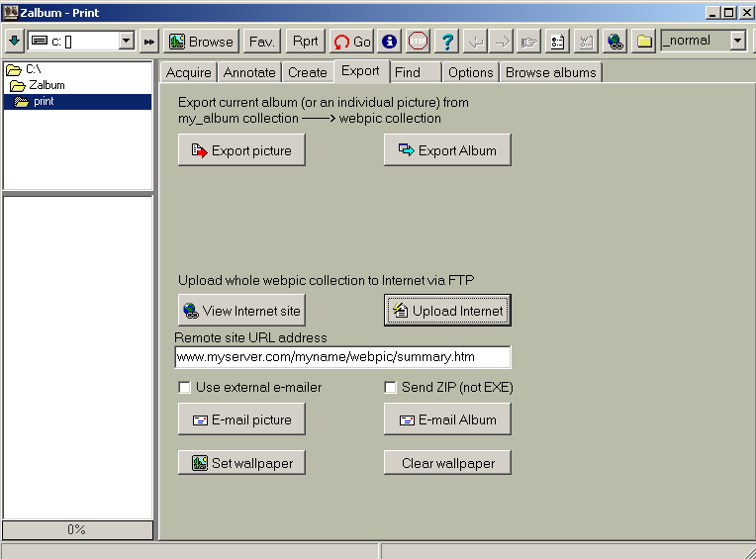756x559 pixels.
Task: Click the pointing hand toolbar icon
Action: coord(529,42)
